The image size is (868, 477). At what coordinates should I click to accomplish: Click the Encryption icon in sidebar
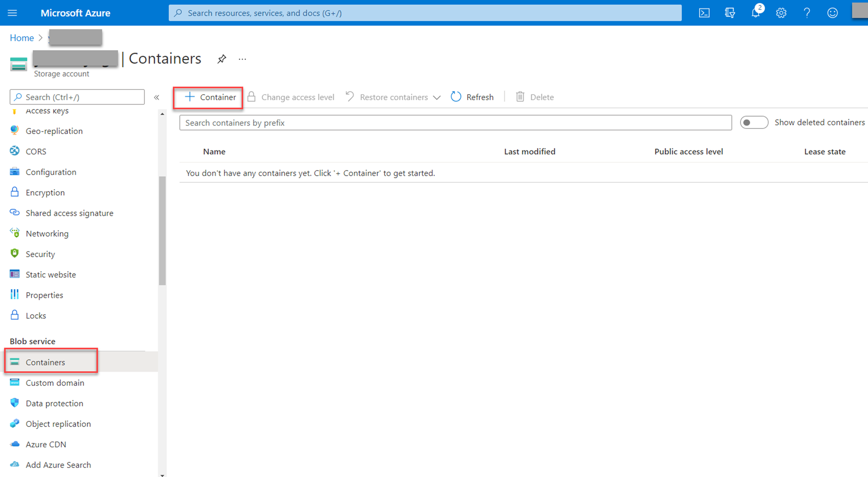pyautogui.click(x=15, y=192)
